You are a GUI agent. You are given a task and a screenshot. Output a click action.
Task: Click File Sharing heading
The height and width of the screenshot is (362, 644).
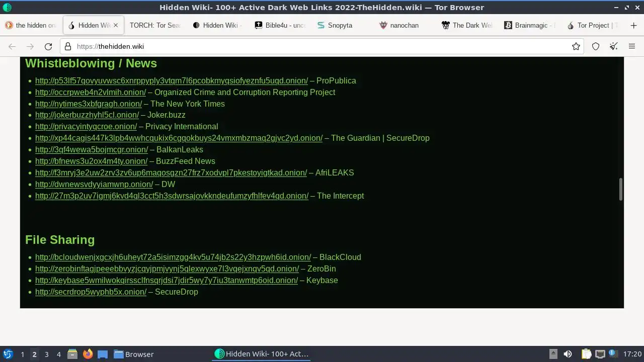point(60,240)
